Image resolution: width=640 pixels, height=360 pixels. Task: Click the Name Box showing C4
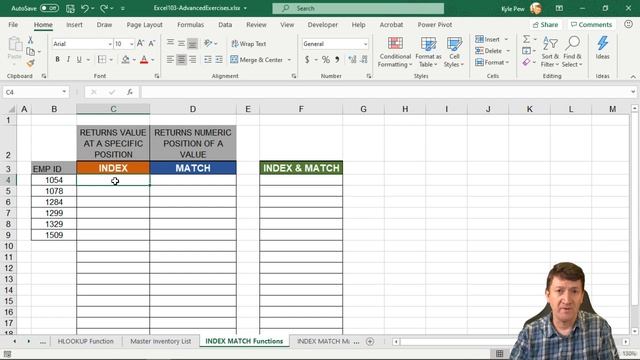32,92
